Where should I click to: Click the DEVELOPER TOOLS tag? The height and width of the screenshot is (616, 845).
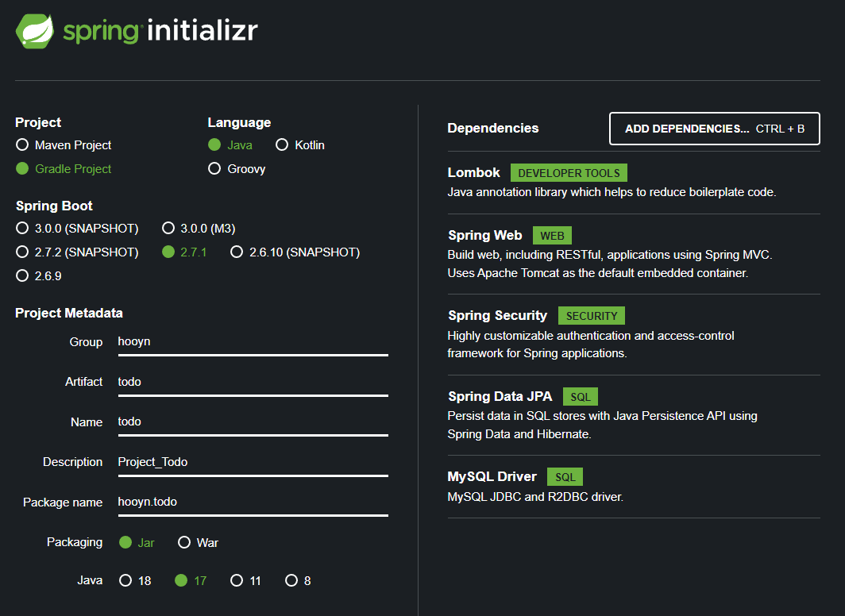pyautogui.click(x=569, y=173)
